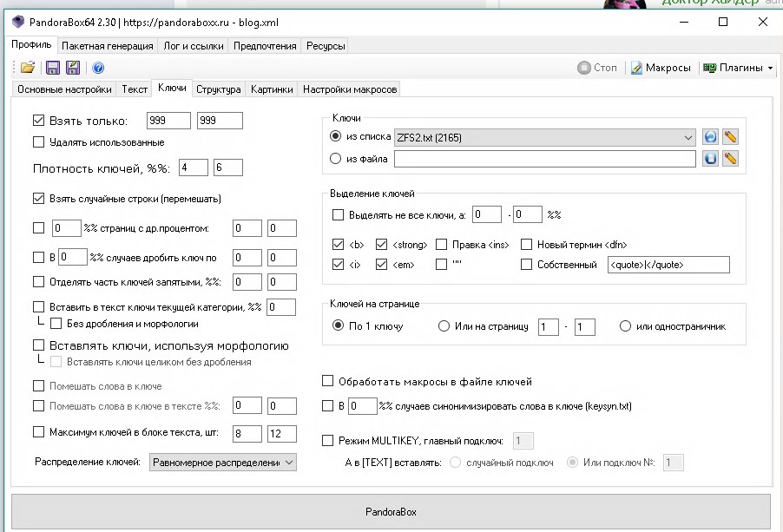The width and height of the screenshot is (783, 532).
Task: Check the Собственный tag checkbox
Action: pos(526,264)
